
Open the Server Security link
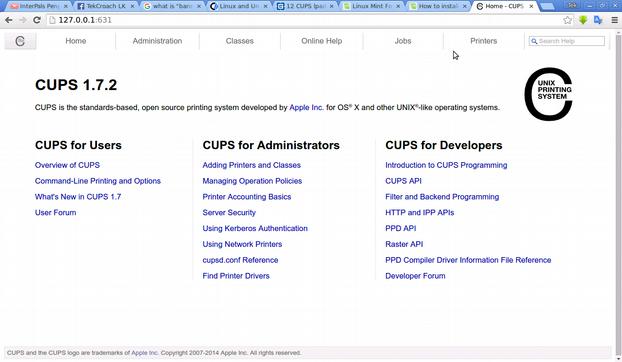(229, 213)
